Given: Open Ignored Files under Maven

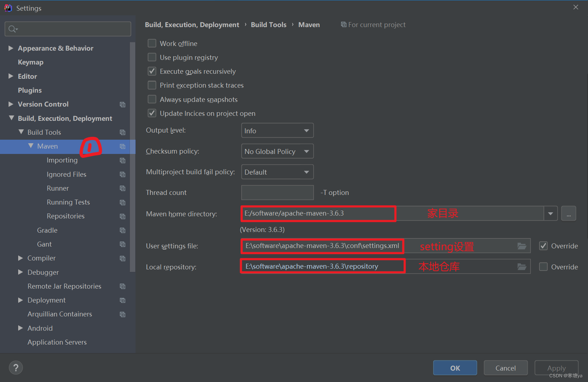Looking at the screenshot, I should pos(66,175).
